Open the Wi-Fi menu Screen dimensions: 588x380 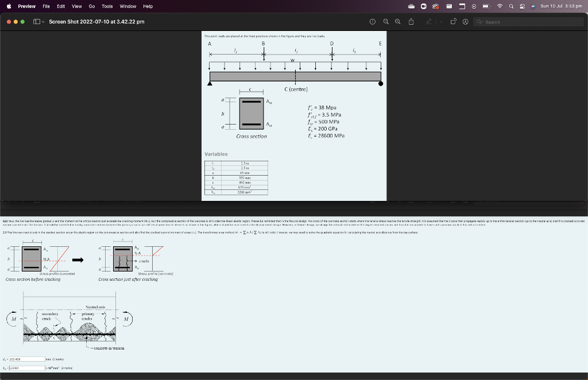tap(500, 6)
